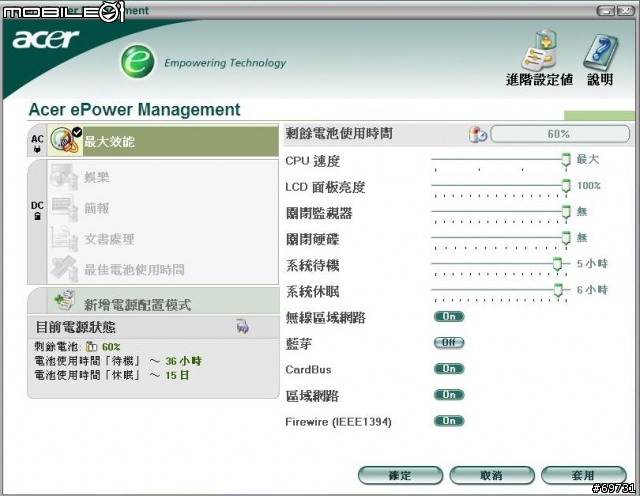Select the 最大效能 power profile
640x496 pixels.
163,141
